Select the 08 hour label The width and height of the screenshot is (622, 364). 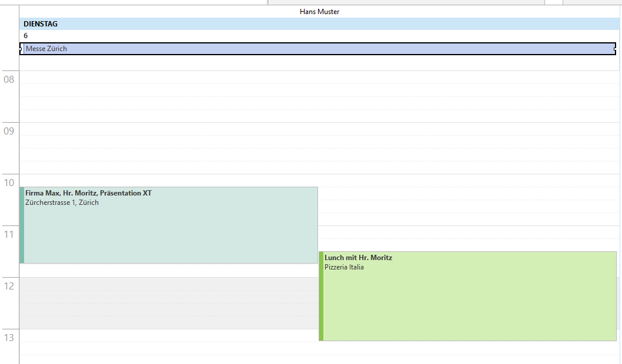pyautogui.click(x=9, y=80)
